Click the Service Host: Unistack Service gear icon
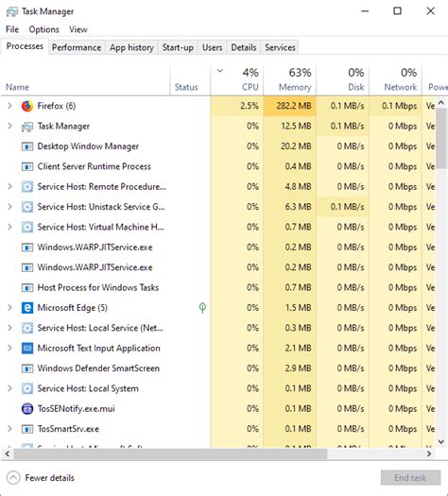 click(x=27, y=207)
